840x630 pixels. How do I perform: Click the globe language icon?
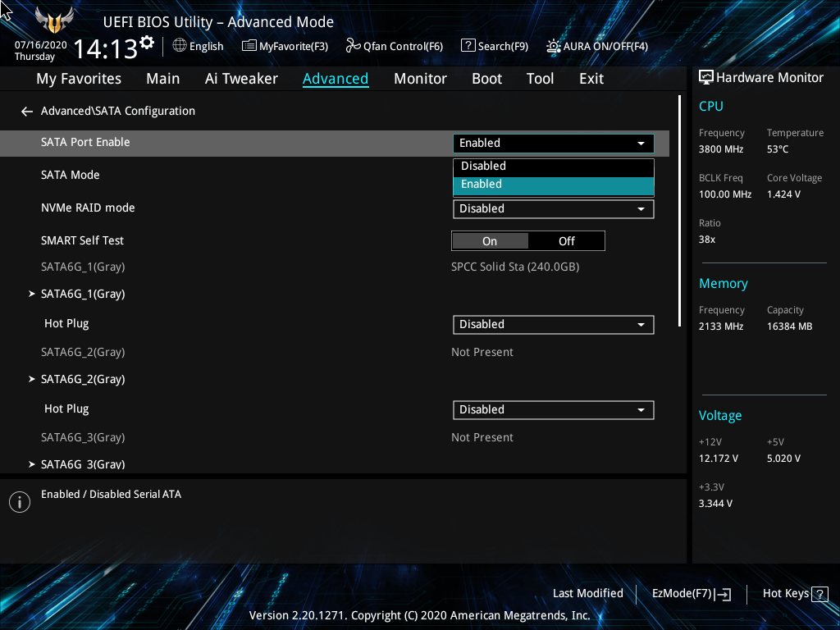tap(180, 46)
